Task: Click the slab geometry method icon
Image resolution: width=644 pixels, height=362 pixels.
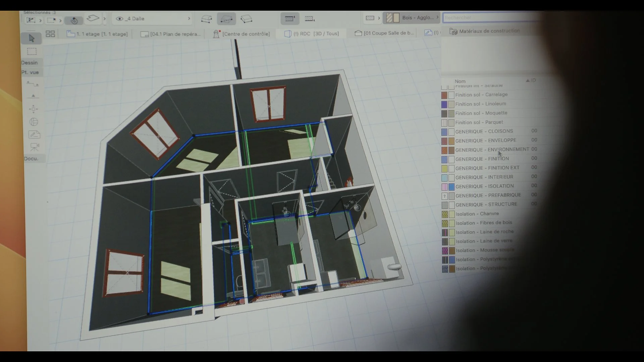Action: (x=93, y=18)
